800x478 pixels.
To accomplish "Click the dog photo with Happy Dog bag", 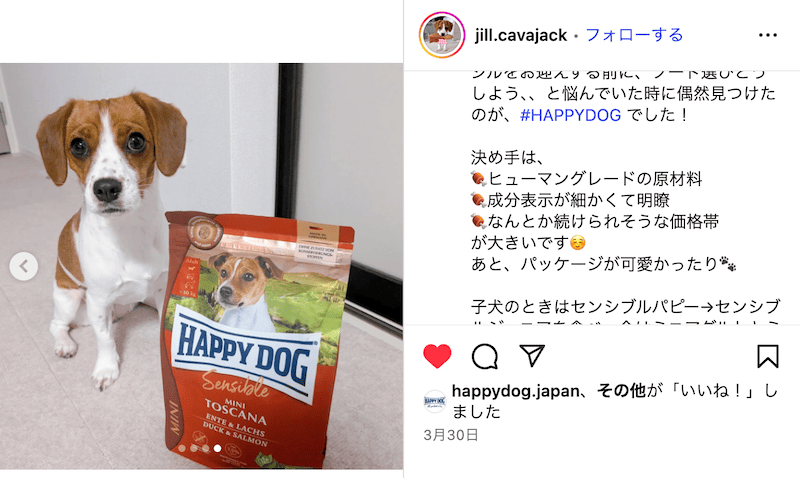I will click(x=202, y=266).
